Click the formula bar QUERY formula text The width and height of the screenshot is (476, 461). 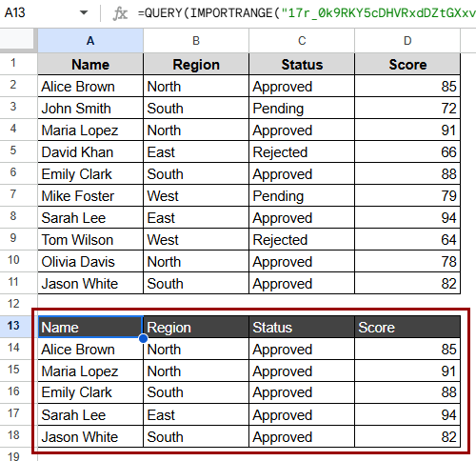pos(307,13)
